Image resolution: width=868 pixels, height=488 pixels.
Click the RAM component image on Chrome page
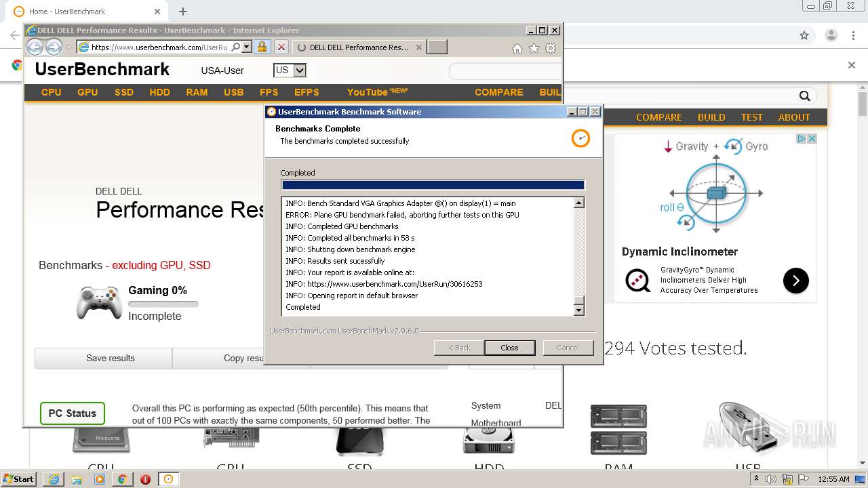pyautogui.click(x=618, y=430)
